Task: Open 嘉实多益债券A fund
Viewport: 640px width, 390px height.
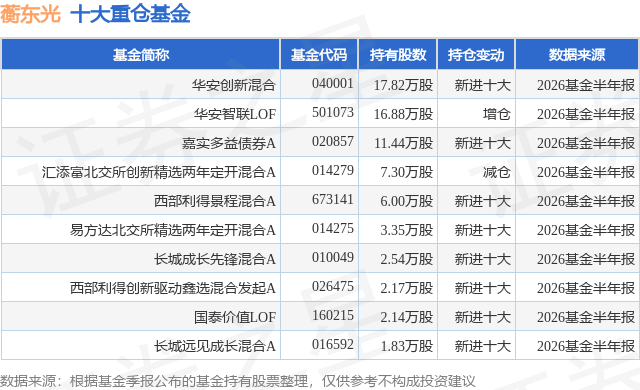Action: pos(229,143)
